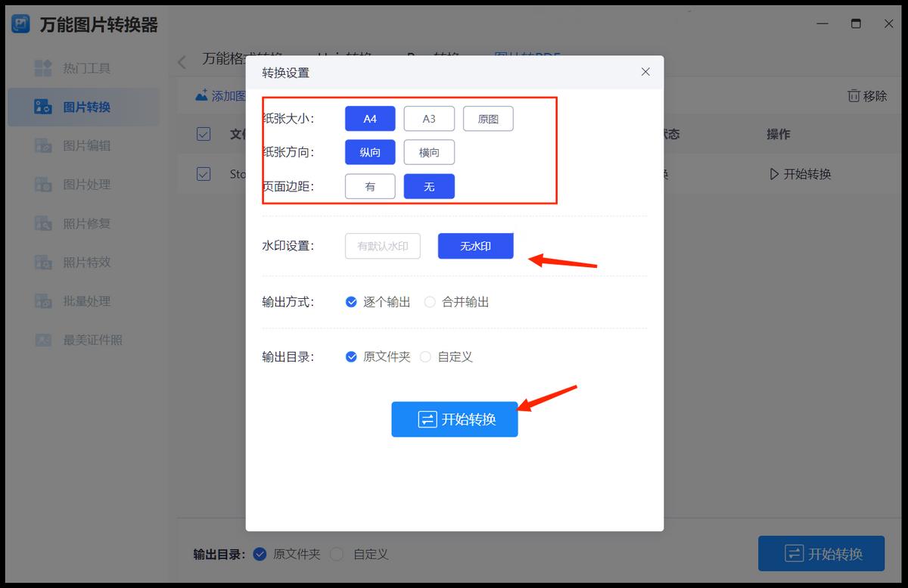Close the 转换设置 dialog
This screenshot has width=908, height=588.
click(x=645, y=72)
